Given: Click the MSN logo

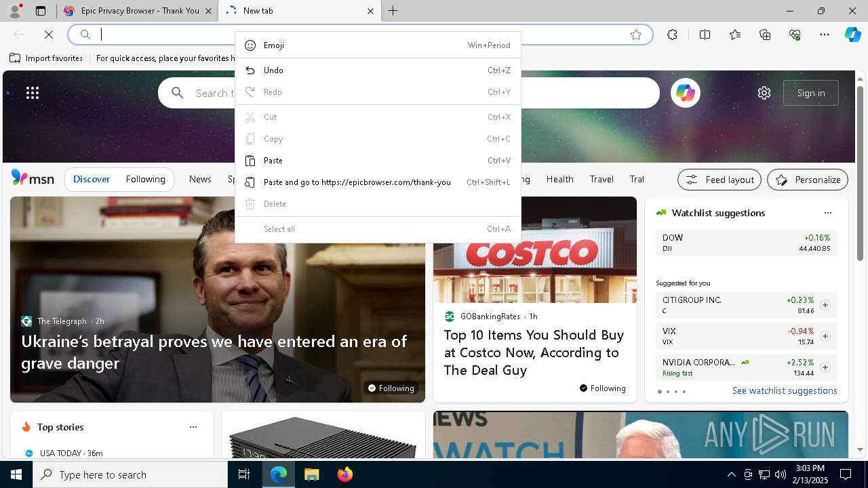Looking at the screenshot, I should [33, 178].
